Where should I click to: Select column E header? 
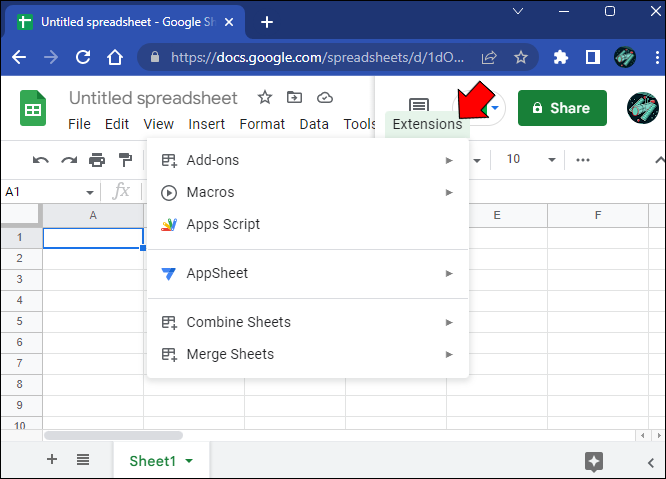point(497,215)
